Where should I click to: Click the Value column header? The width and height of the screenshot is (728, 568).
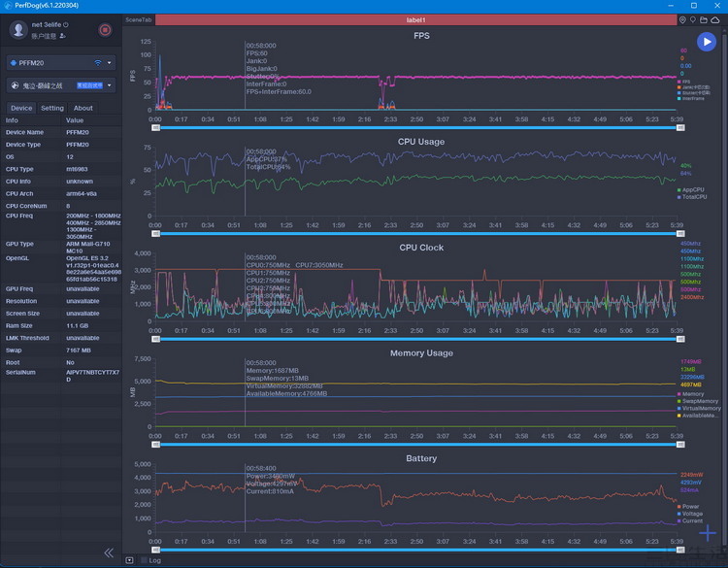(75, 120)
